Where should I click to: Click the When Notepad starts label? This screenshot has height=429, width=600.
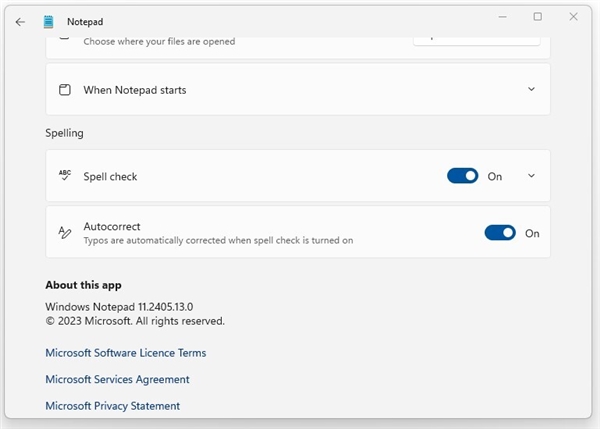134,90
